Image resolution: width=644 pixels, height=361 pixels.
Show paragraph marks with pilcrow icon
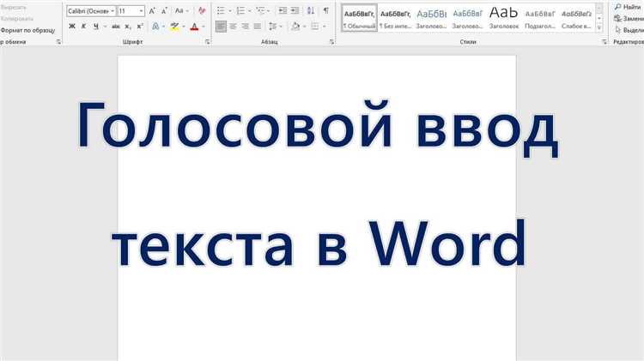point(325,11)
